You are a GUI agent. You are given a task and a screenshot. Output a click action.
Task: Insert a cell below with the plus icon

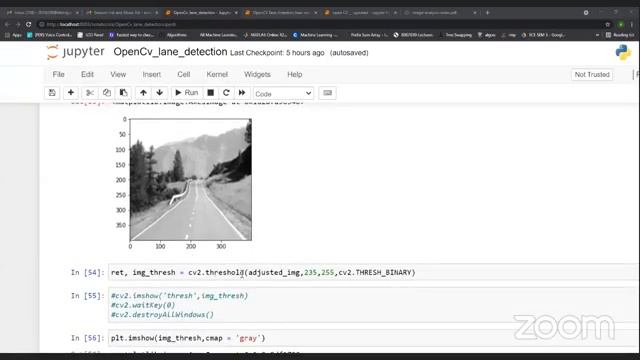tap(71, 93)
